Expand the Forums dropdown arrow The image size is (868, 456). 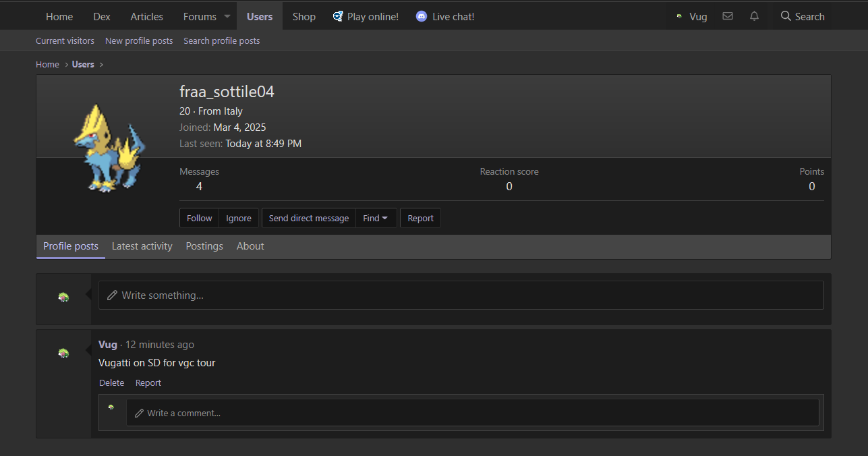pos(227,16)
